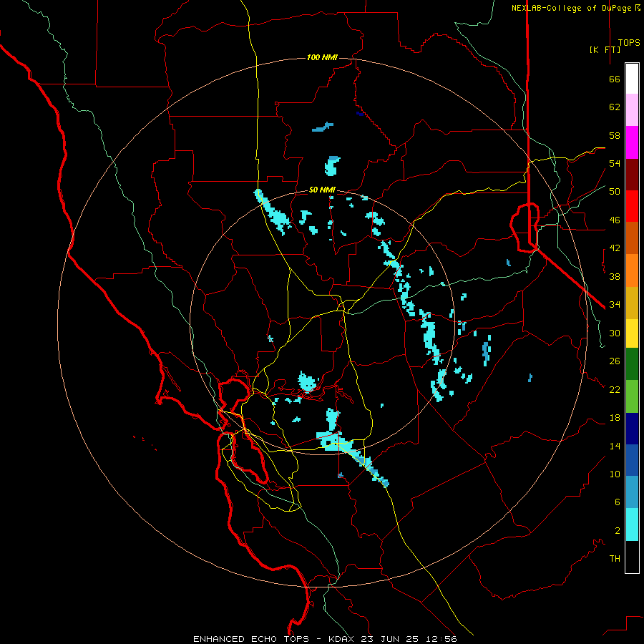Click the legend value 2
644x644 pixels.
coord(618,530)
